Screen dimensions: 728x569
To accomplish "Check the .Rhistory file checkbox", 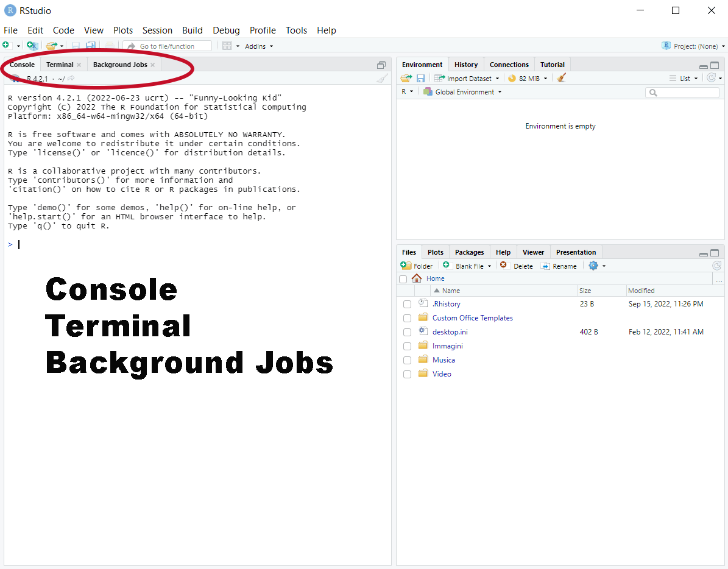I will (x=407, y=304).
